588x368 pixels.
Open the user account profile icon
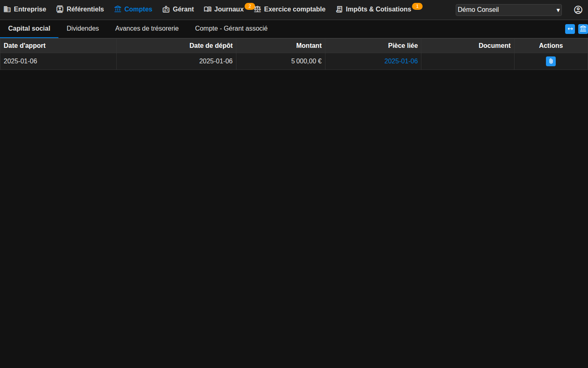coord(578,10)
